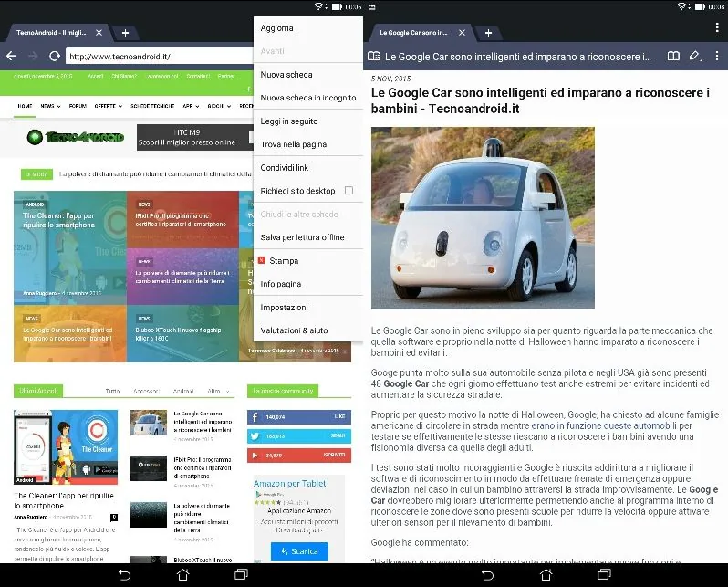
Task: Open iFixit Pro featured tile
Action: click(x=183, y=219)
